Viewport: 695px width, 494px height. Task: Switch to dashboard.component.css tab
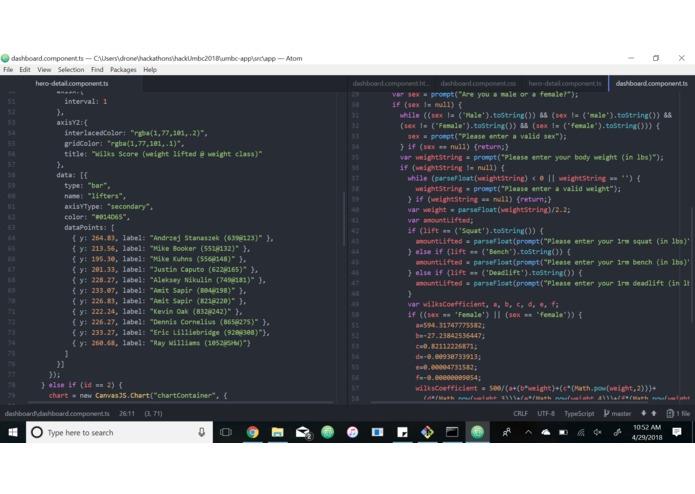click(x=478, y=83)
